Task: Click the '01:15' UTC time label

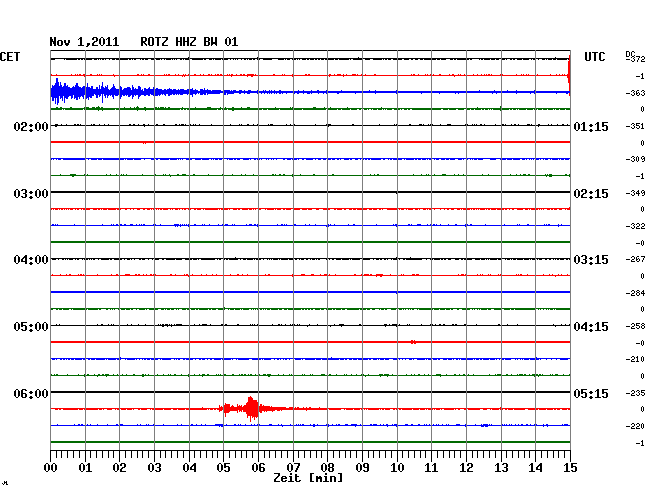Action: pos(591,126)
